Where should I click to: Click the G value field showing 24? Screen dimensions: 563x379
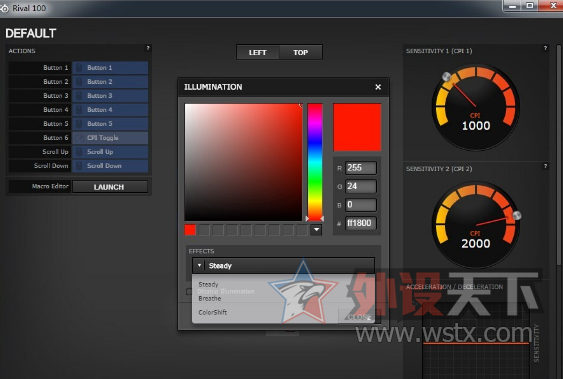(361, 186)
